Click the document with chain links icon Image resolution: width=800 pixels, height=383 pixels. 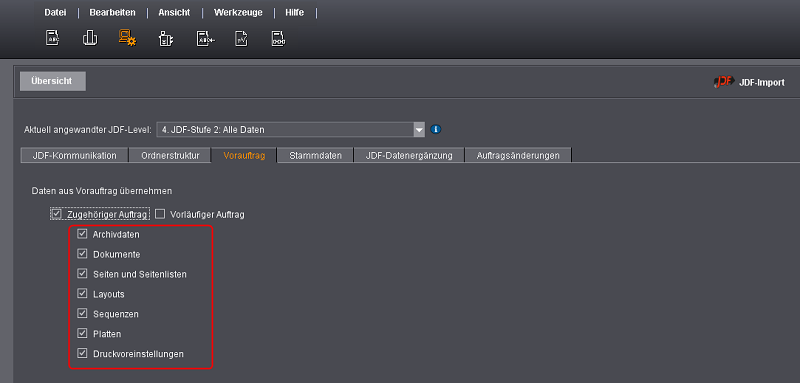pyautogui.click(x=279, y=39)
